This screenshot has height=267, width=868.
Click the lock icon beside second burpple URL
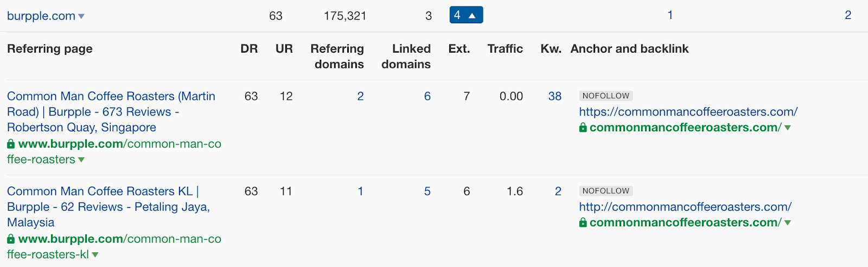click(11, 239)
